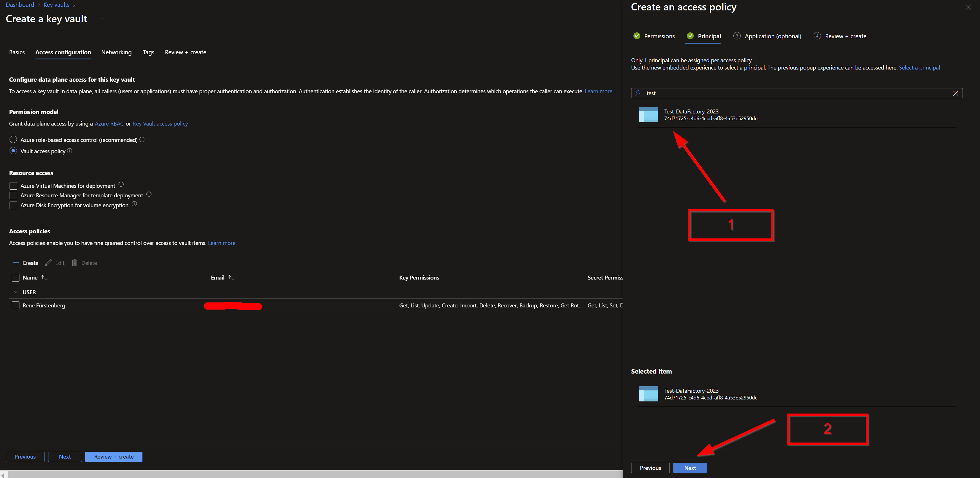
Task: Click the blue Review + create button
Action: 114,457
